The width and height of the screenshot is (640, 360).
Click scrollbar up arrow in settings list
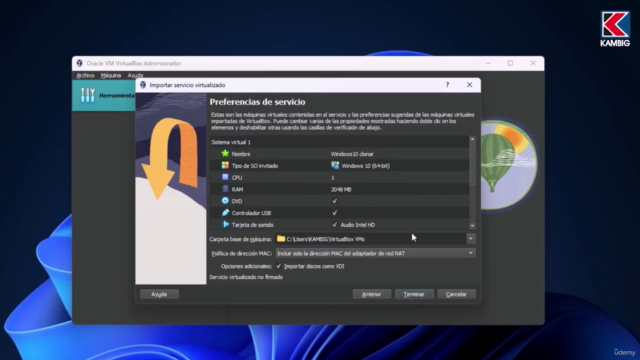pos(472,139)
